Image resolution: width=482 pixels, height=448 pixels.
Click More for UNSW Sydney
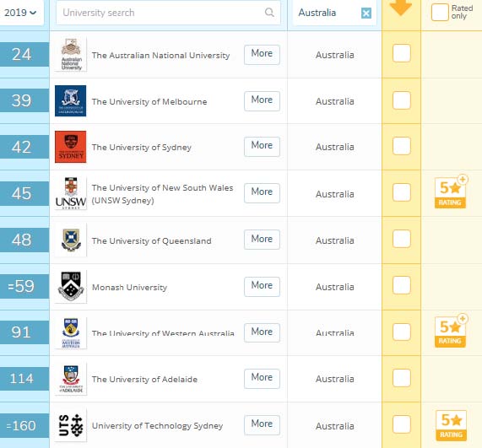(262, 193)
